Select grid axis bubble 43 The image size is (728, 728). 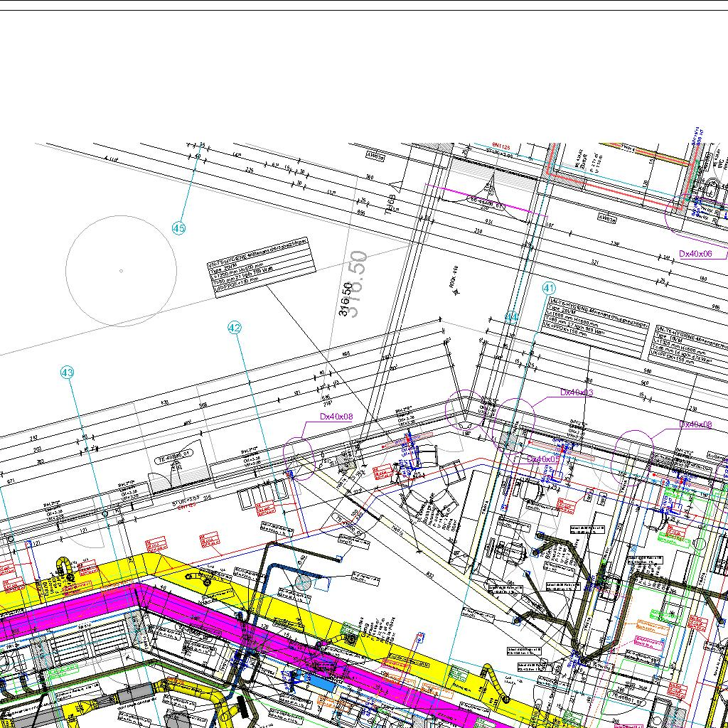click(68, 373)
